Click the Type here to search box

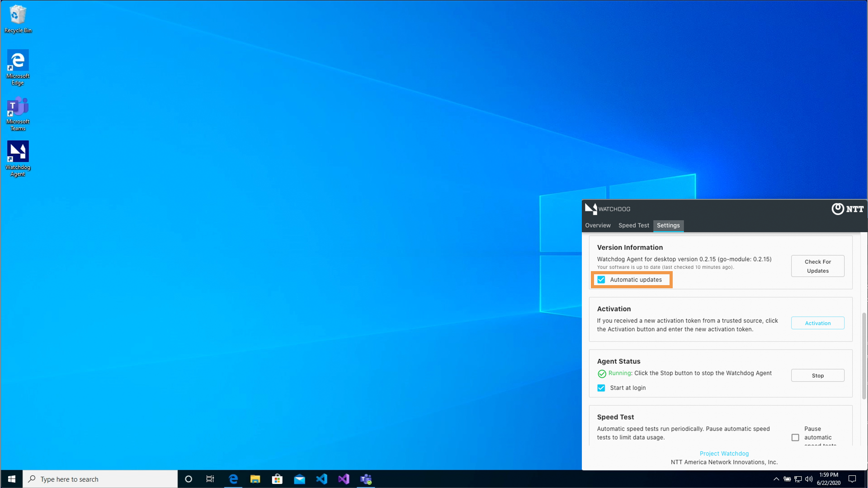click(x=100, y=479)
